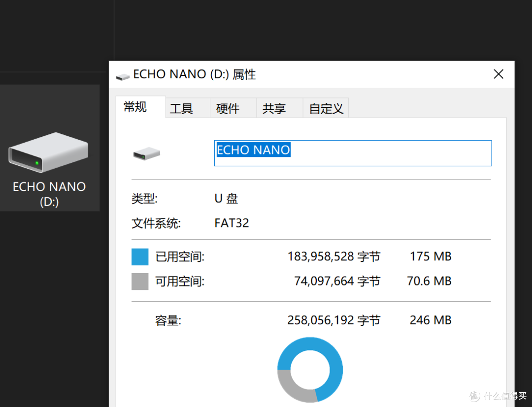Click the gray free space swatch
532x407 pixels.
140,282
